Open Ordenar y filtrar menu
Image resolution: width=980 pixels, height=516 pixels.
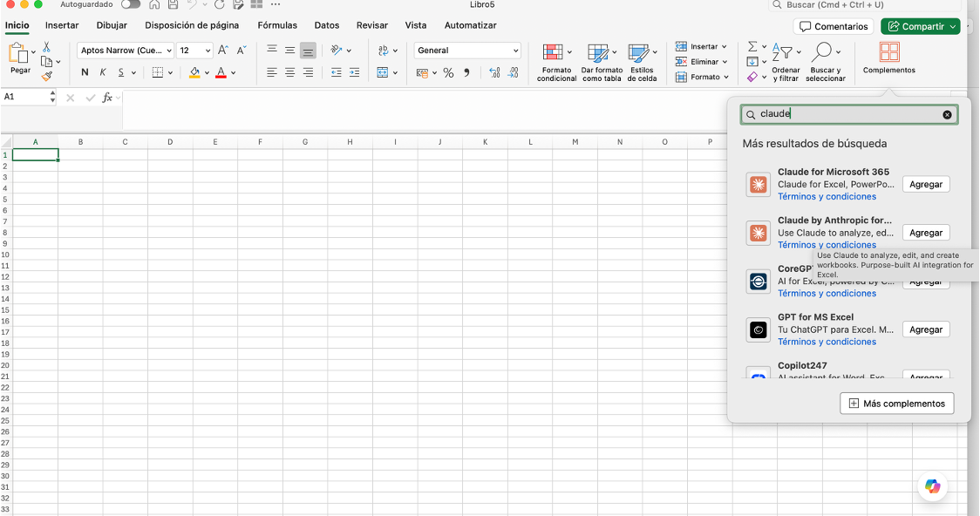coord(786,63)
